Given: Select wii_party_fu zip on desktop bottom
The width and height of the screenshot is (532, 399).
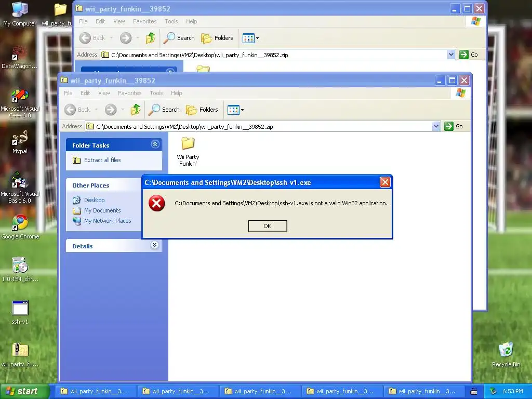Looking at the screenshot, I should pos(20,355).
